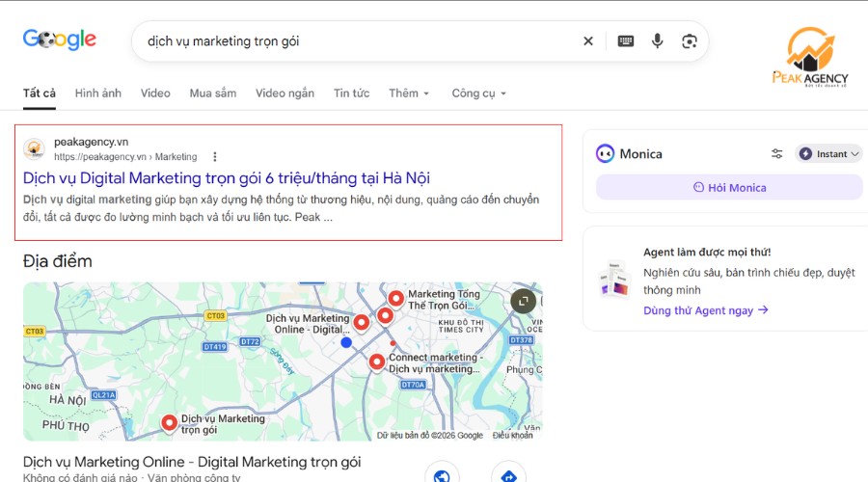Viewport: 868px width, 482px height.
Task: Select the Tất cả tab
Action: (39, 93)
